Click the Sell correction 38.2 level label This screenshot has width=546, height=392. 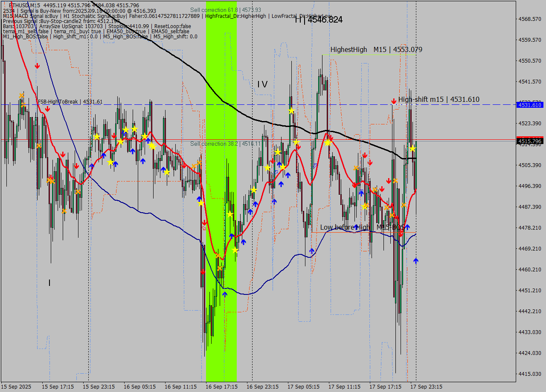225,144
